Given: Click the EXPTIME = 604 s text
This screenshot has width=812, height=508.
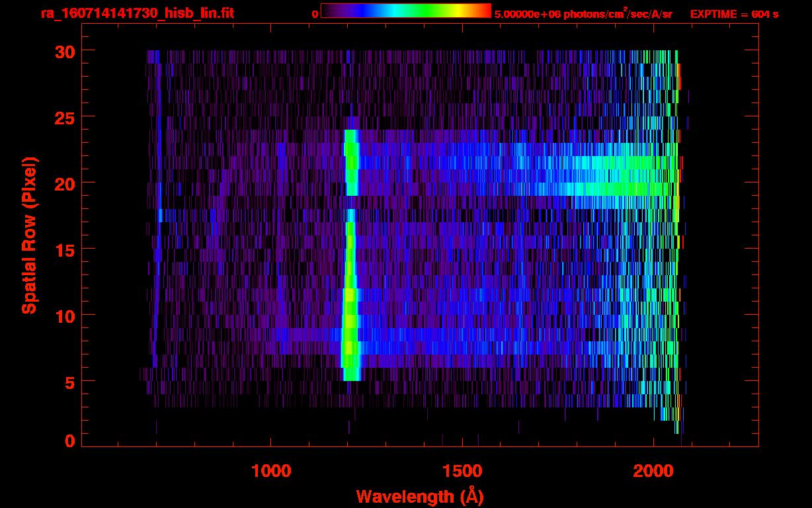Looking at the screenshot, I should tap(734, 14).
